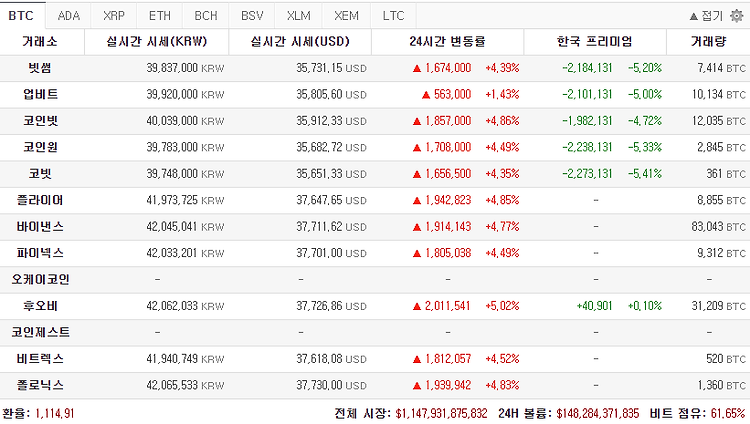Click the 24시간 변동률 column header

pos(447,42)
